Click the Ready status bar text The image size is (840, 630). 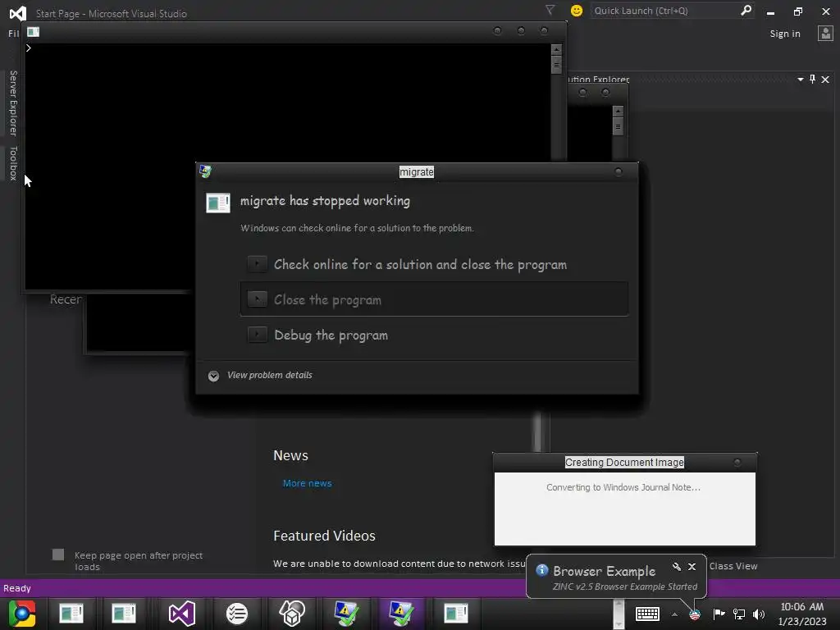[x=17, y=588]
